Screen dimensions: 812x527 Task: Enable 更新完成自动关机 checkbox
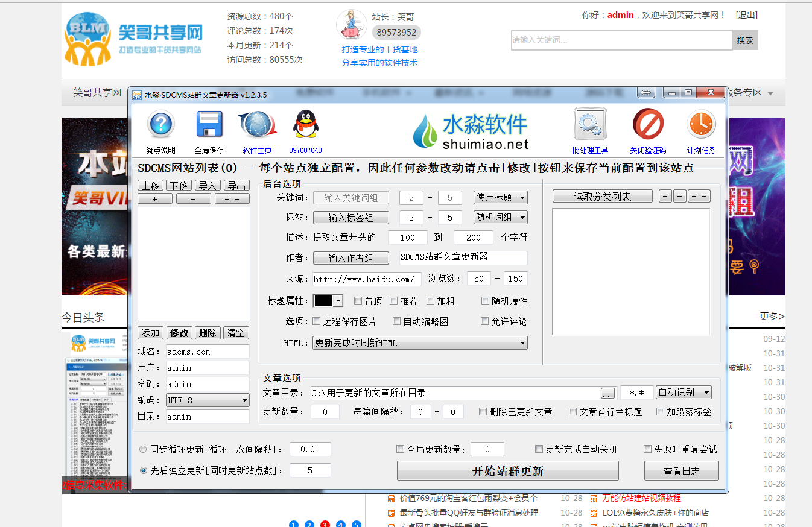[x=539, y=449]
